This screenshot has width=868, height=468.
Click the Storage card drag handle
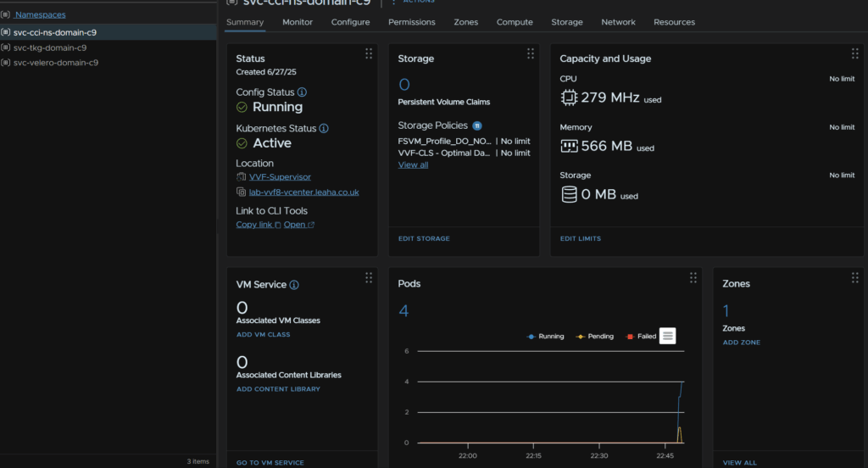[x=531, y=53]
